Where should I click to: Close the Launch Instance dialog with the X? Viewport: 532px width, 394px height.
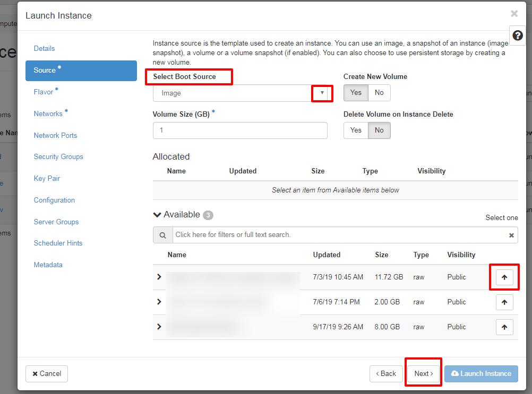pyautogui.click(x=513, y=14)
